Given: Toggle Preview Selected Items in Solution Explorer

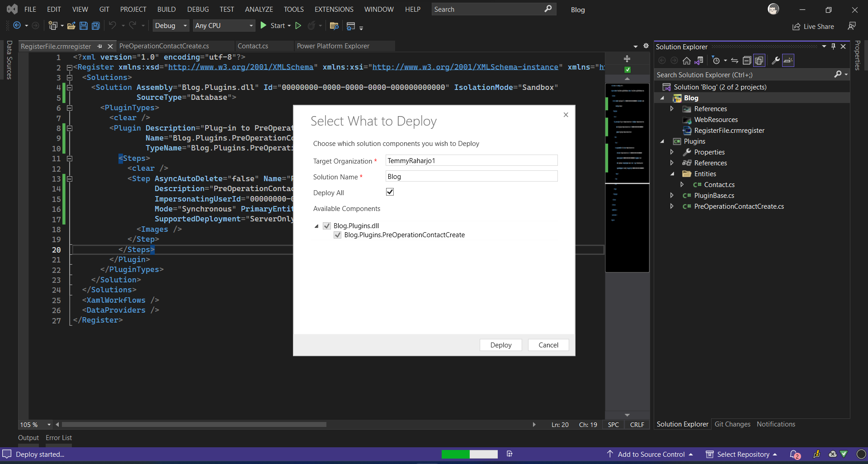Looking at the screenshot, I should pos(788,61).
